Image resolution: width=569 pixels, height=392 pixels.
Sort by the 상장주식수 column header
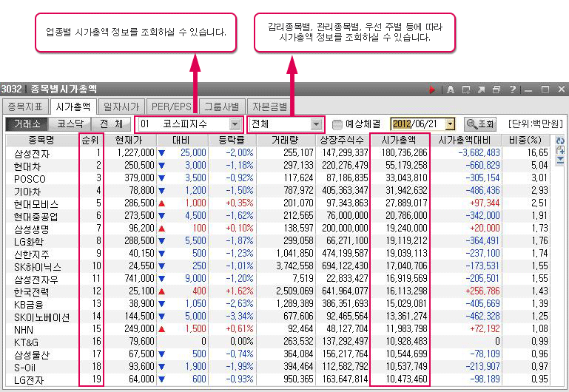tap(342, 140)
